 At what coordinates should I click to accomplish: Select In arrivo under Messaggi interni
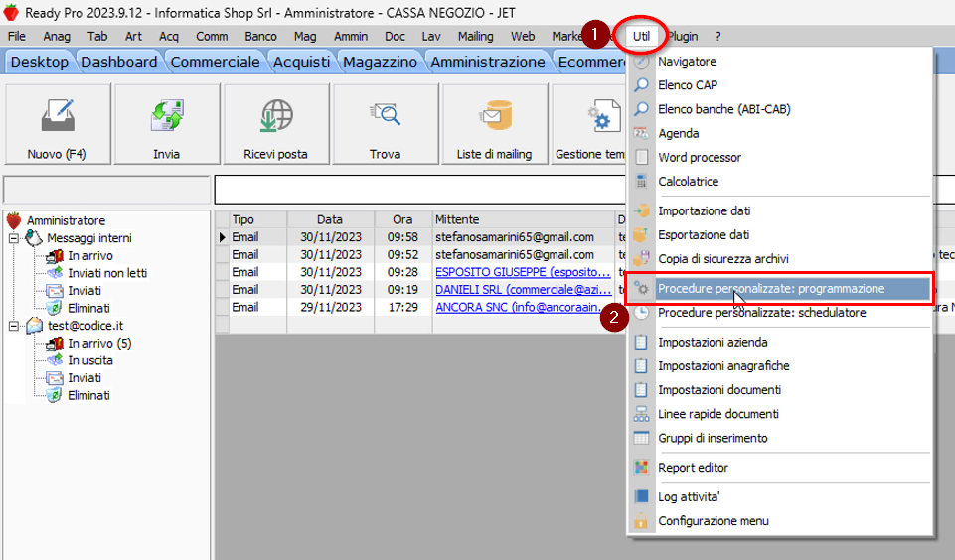(90, 256)
